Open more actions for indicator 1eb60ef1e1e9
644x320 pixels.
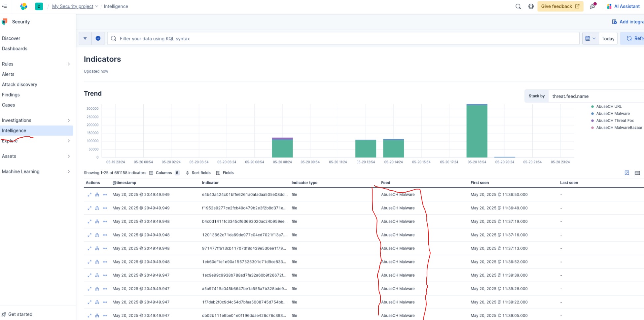click(105, 262)
